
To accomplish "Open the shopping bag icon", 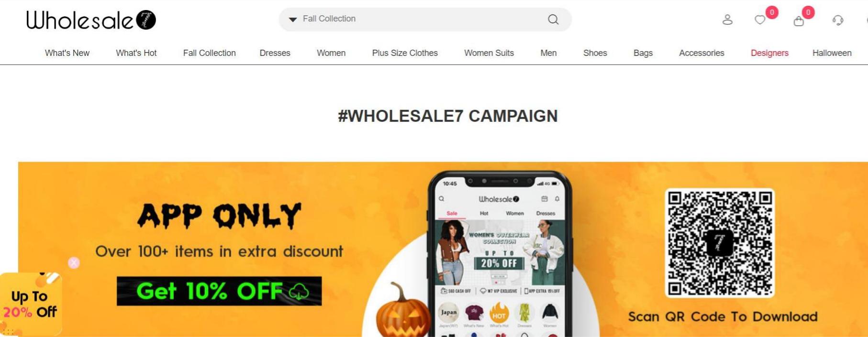I will (799, 21).
